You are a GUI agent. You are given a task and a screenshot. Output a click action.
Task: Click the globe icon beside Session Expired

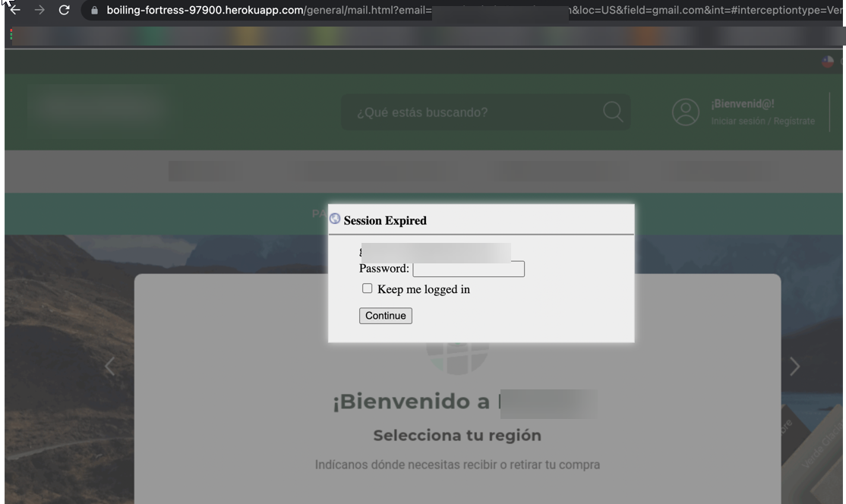click(x=334, y=219)
